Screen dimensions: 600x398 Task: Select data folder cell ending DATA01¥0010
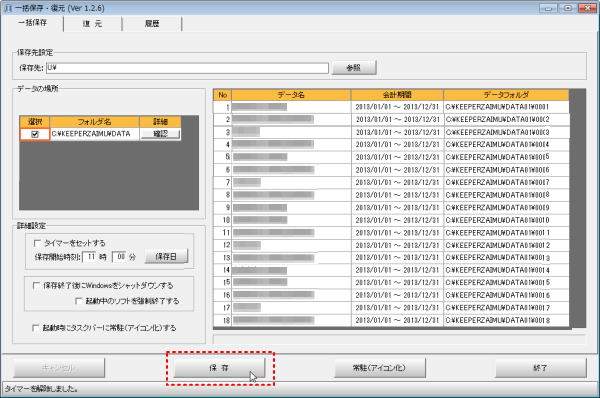click(x=506, y=220)
